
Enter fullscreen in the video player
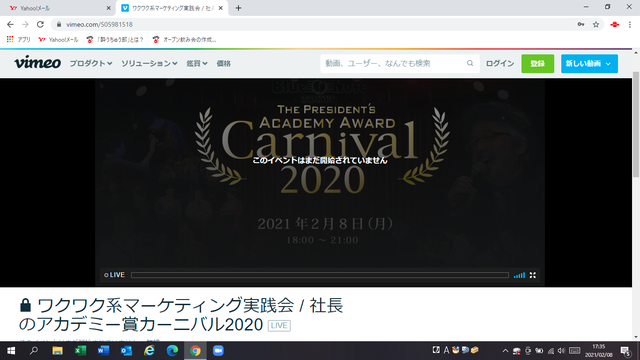tap(533, 275)
